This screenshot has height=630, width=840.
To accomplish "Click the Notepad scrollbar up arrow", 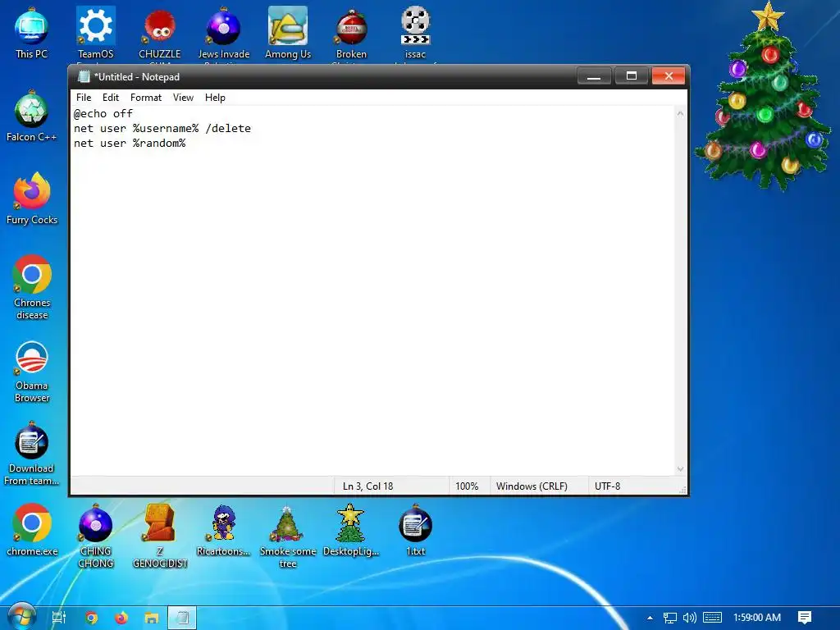I will 680,113.
